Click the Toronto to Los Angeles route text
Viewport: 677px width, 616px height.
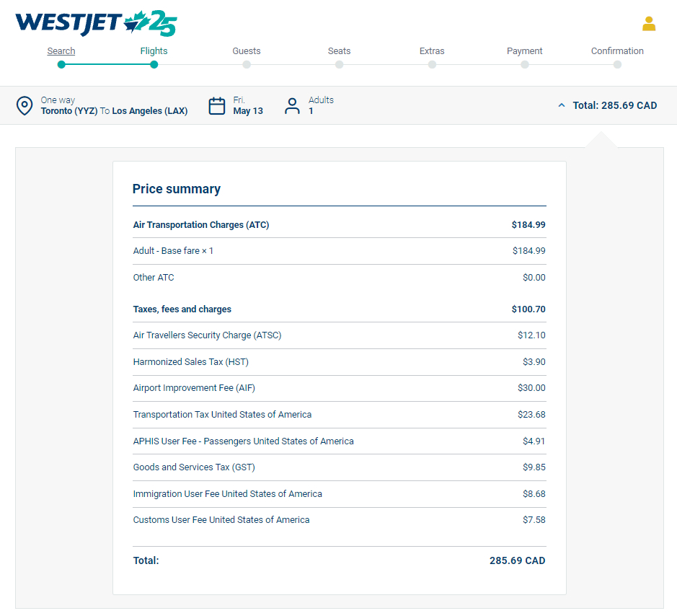tap(114, 111)
